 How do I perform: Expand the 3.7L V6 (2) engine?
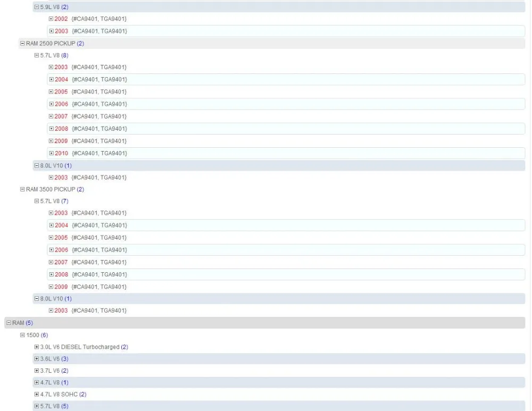coord(37,371)
